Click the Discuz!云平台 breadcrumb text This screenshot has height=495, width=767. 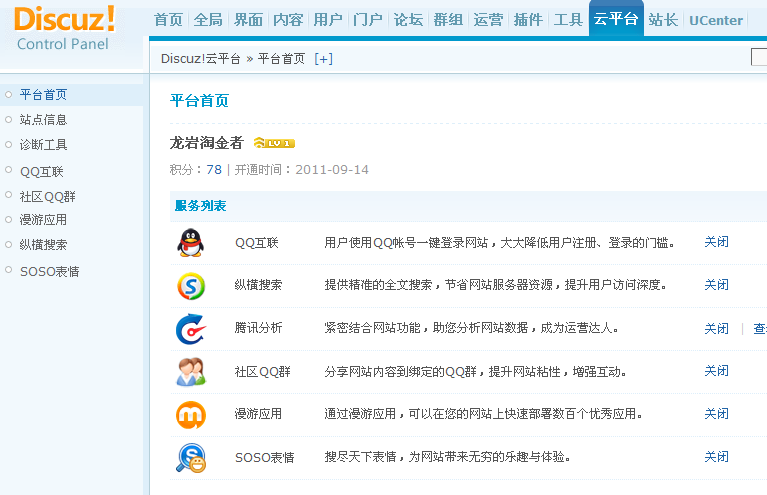(x=201, y=59)
